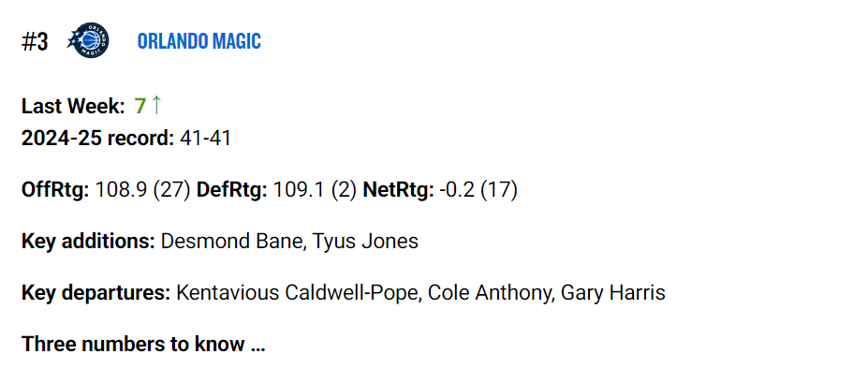The width and height of the screenshot is (868, 369).
Task: Click the OffRtg label
Action: coord(55,191)
